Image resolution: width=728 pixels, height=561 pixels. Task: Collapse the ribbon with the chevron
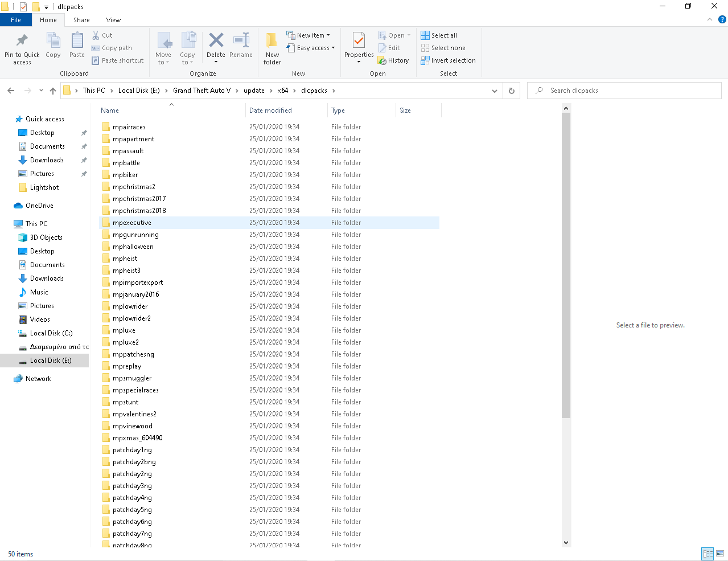pos(709,19)
